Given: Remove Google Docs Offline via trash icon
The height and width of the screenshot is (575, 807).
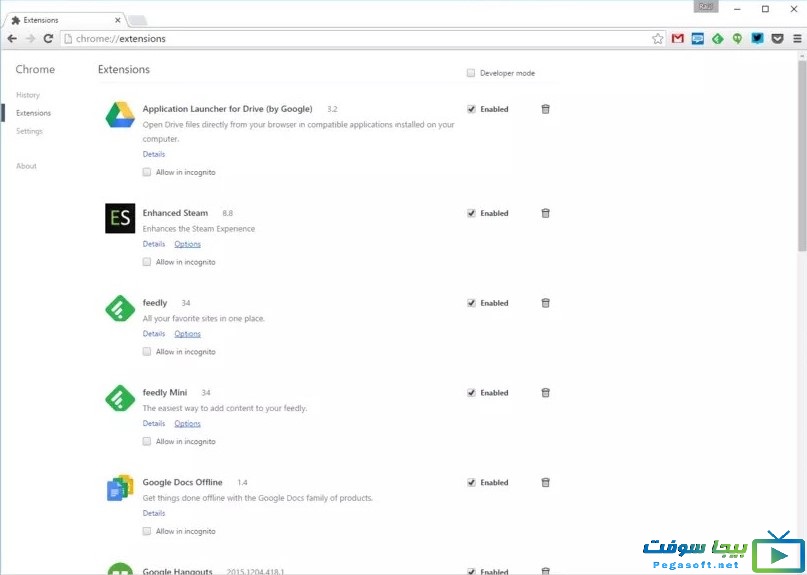Looking at the screenshot, I should pyautogui.click(x=546, y=482).
